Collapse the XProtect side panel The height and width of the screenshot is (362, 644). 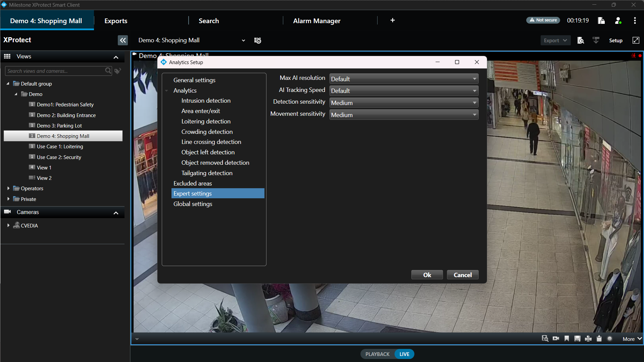click(x=123, y=40)
